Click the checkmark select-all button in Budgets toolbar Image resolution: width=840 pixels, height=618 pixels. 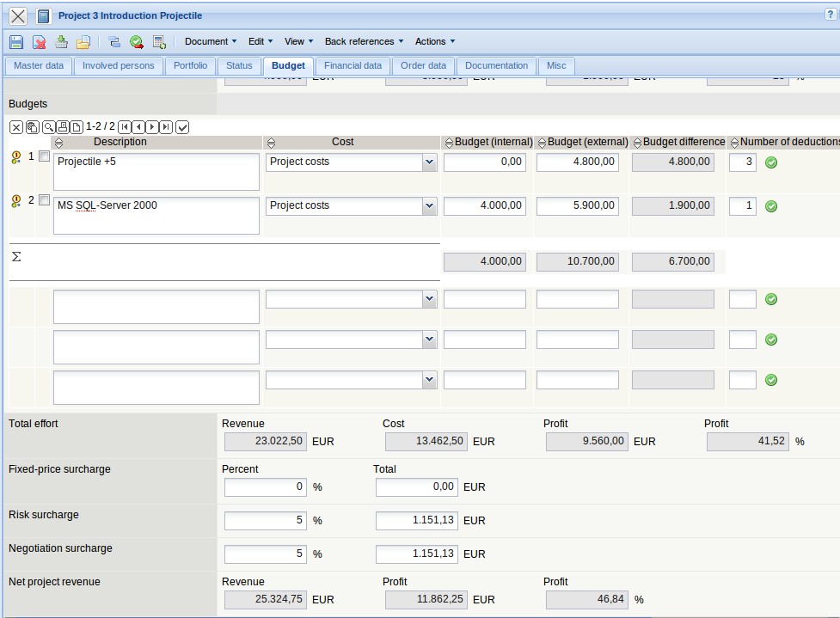182,127
